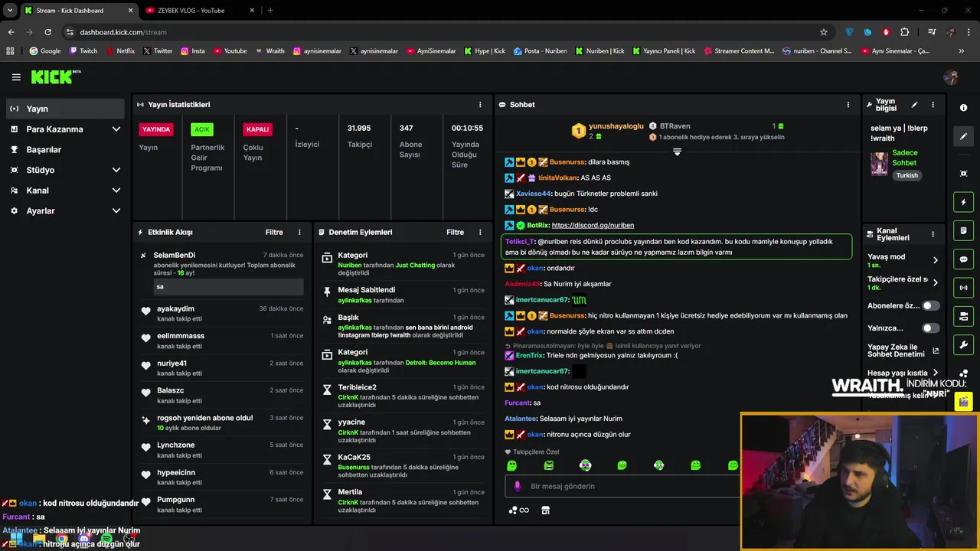Open Sohbet panel three-dot menu
This screenshot has width=980, height=551.
848,105
